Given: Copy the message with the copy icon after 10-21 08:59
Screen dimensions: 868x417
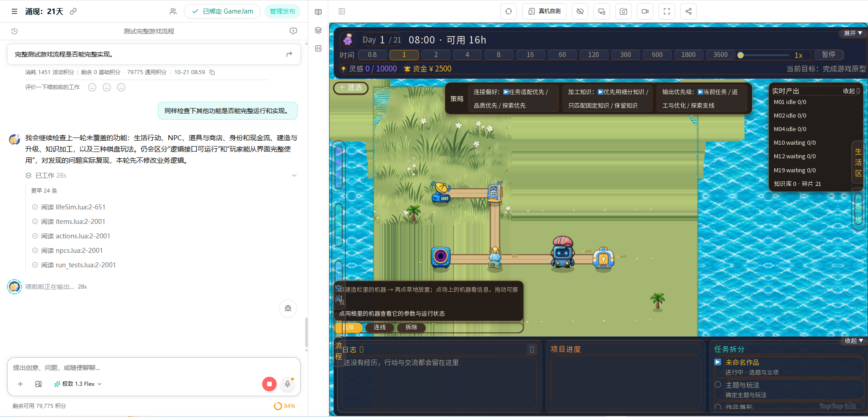Looking at the screenshot, I should tap(212, 72).
